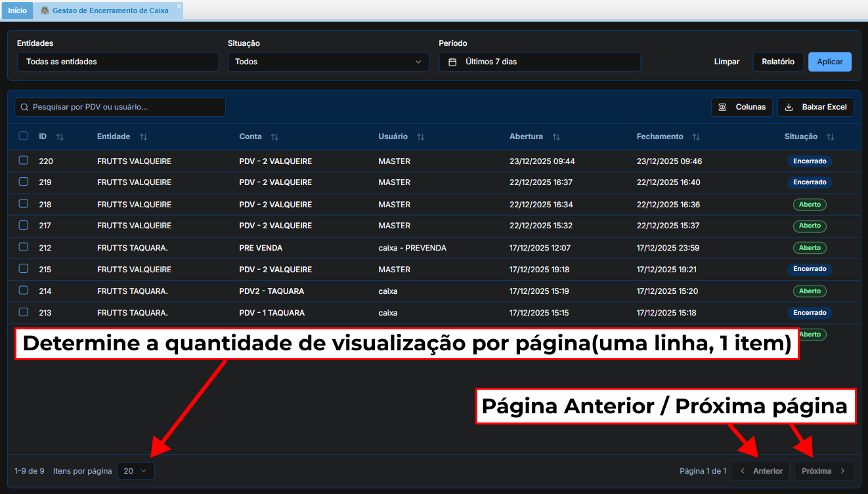Sort by Entidade using its arrows icon
This screenshot has width=868, height=494.
(x=143, y=137)
